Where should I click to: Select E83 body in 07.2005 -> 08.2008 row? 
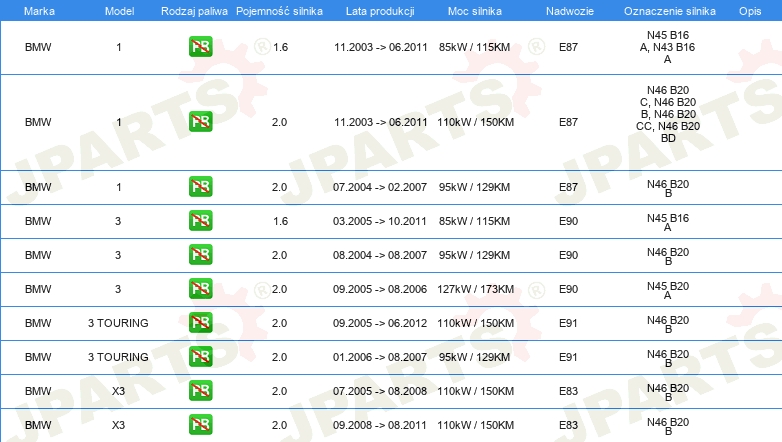click(x=568, y=391)
